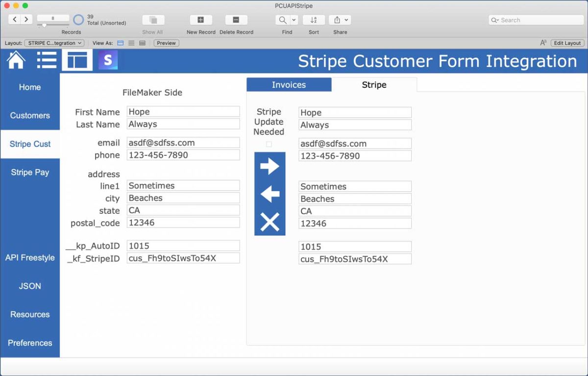588x376 pixels.
Task: Click the Stripe S logo icon
Action: 108,59
